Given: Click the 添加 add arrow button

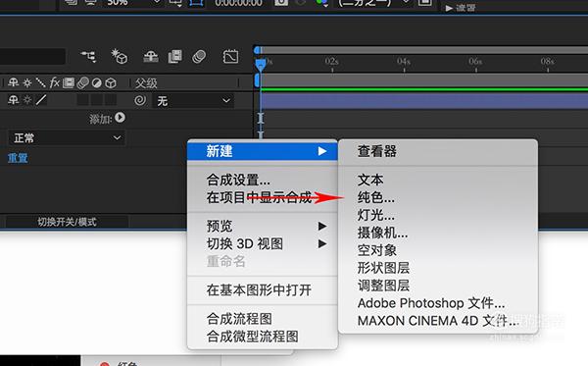Looking at the screenshot, I should [x=120, y=118].
